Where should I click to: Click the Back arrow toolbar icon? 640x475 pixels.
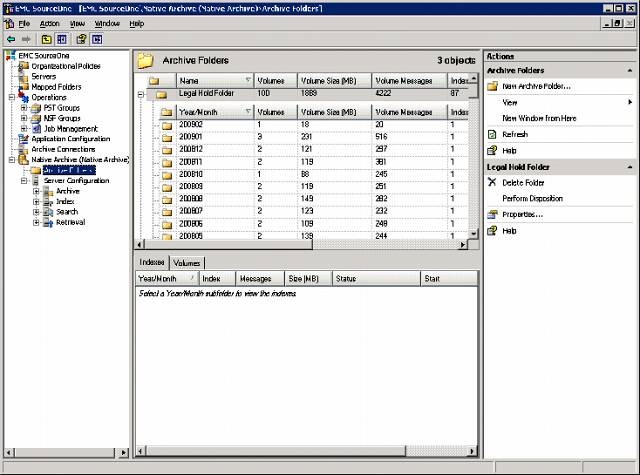click(x=11, y=39)
